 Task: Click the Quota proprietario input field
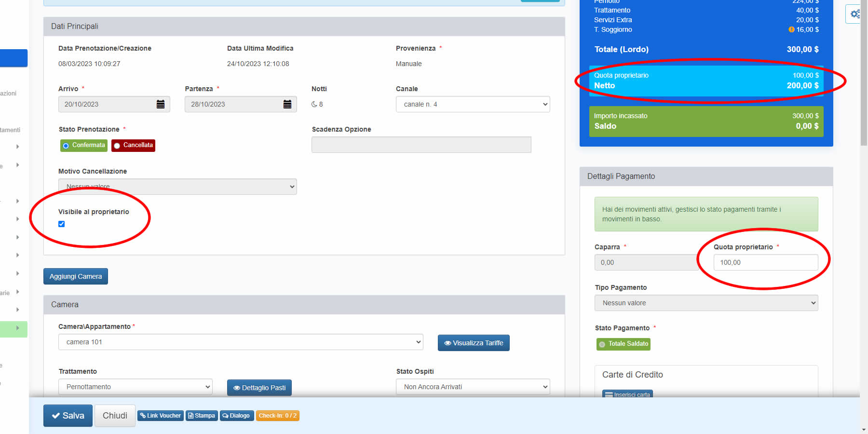click(766, 262)
